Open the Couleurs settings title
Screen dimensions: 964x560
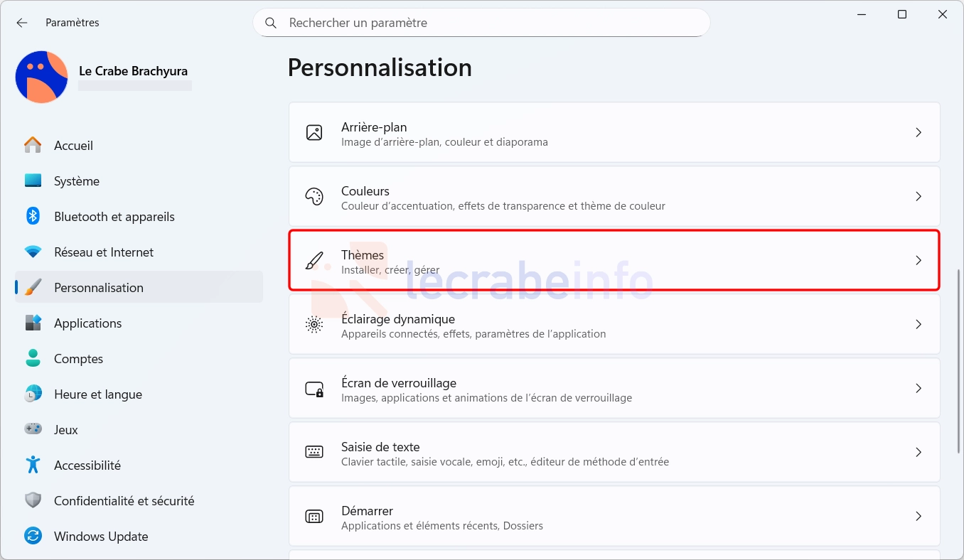coord(365,191)
